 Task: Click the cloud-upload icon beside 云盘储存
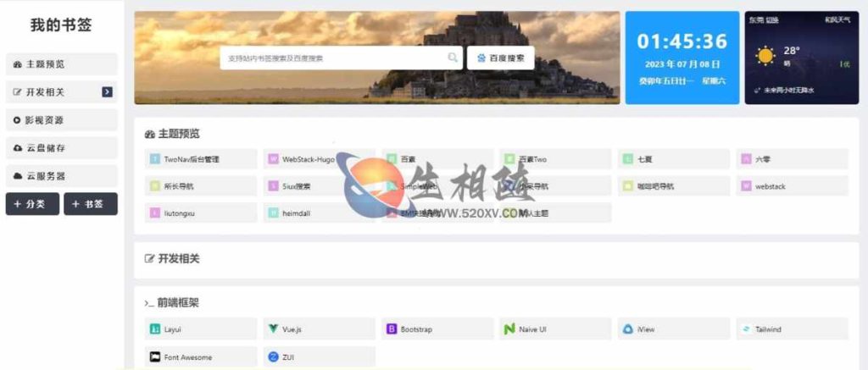(x=17, y=148)
